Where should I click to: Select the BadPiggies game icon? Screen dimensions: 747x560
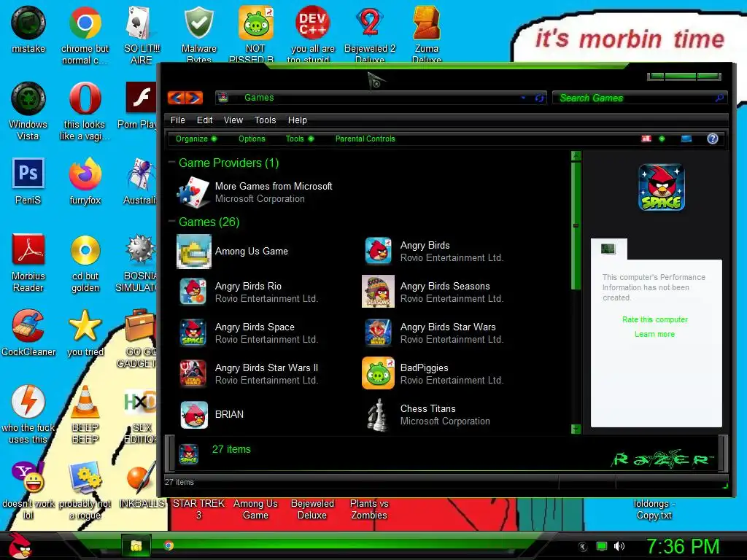tap(379, 373)
